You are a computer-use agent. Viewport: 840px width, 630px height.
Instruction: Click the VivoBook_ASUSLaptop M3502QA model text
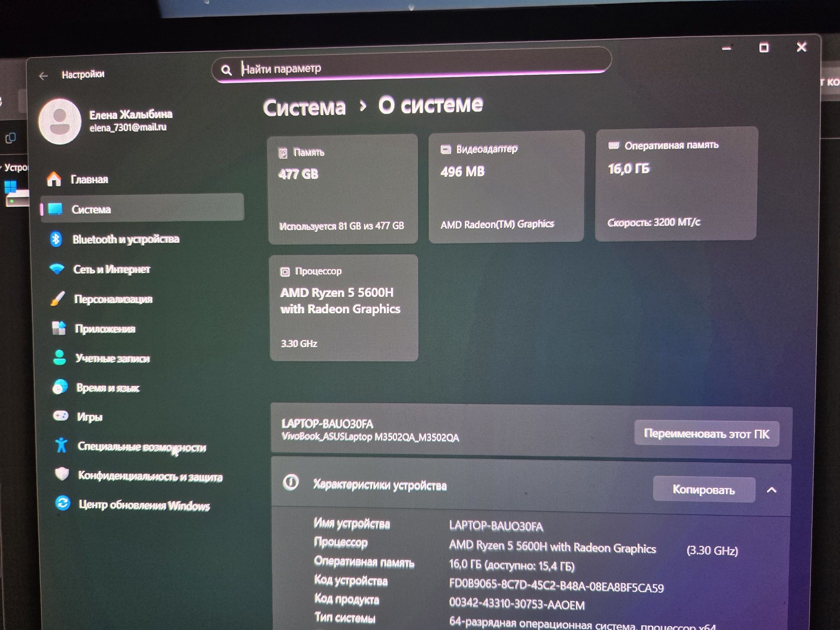coord(370,437)
